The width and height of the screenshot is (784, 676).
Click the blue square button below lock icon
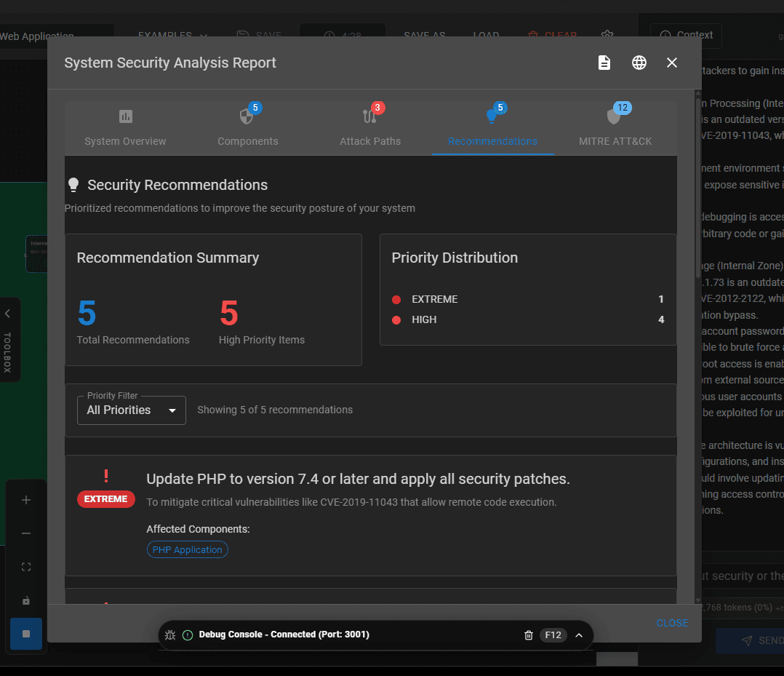tap(26, 634)
